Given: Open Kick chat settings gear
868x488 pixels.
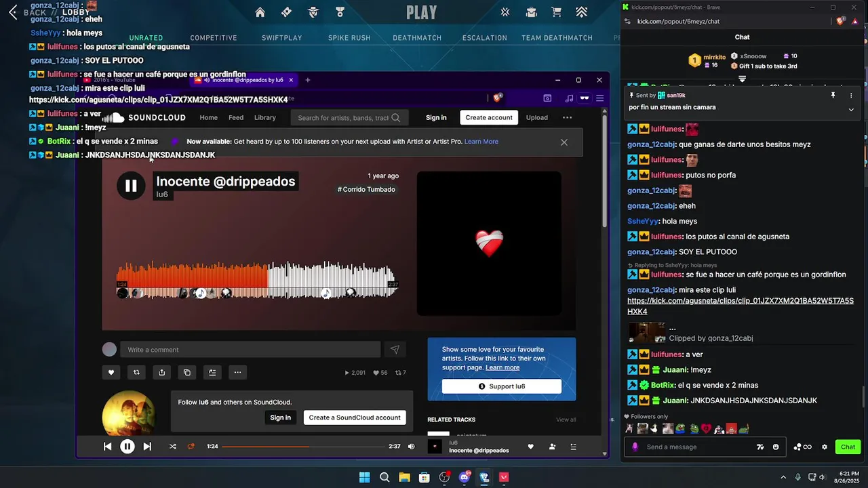Looking at the screenshot, I should (825, 447).
